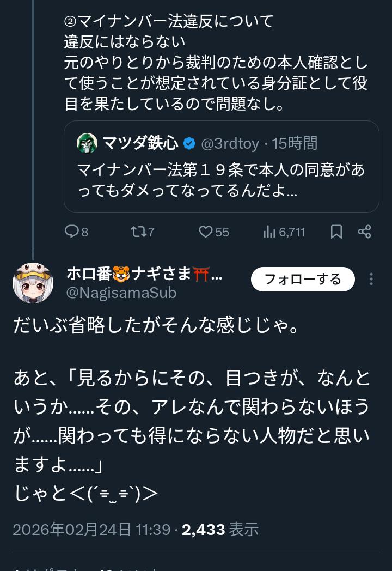The width and height of the screenshot is (392, 571).
Task: Like the post with 55 hearts
Action: (x=206, y=232)
